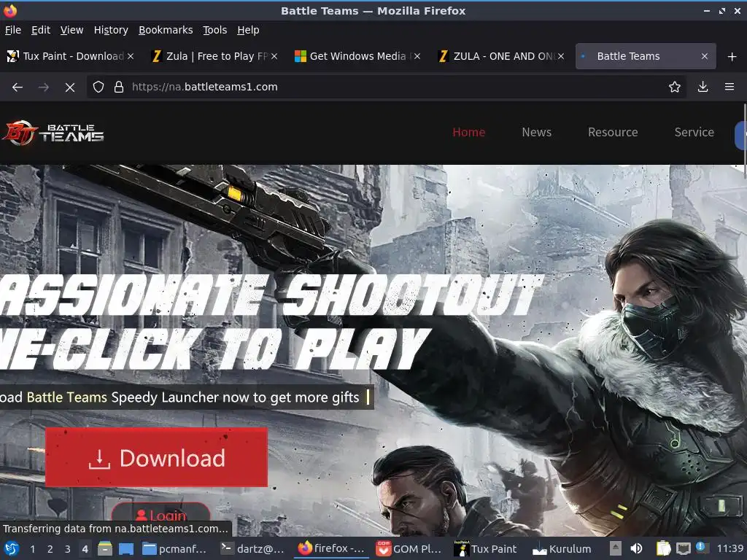Open the File menu

pos(13,30)
